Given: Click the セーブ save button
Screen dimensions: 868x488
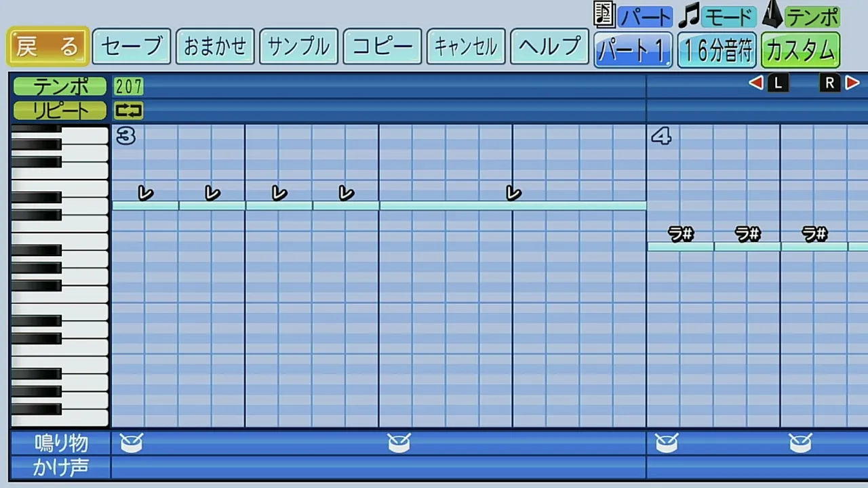Looking at the screenshot, I should point(132,47).
